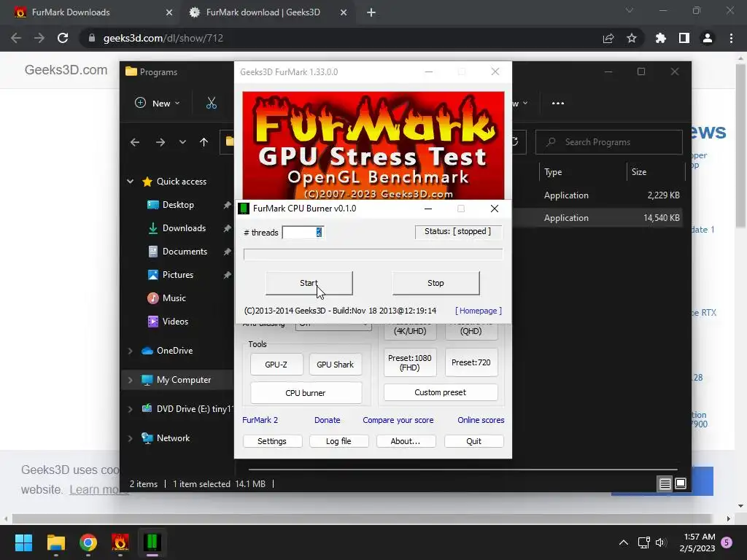Open the GPU-Z tool
This screenshot has width=747, height=560.
click(x=276, y=365)
